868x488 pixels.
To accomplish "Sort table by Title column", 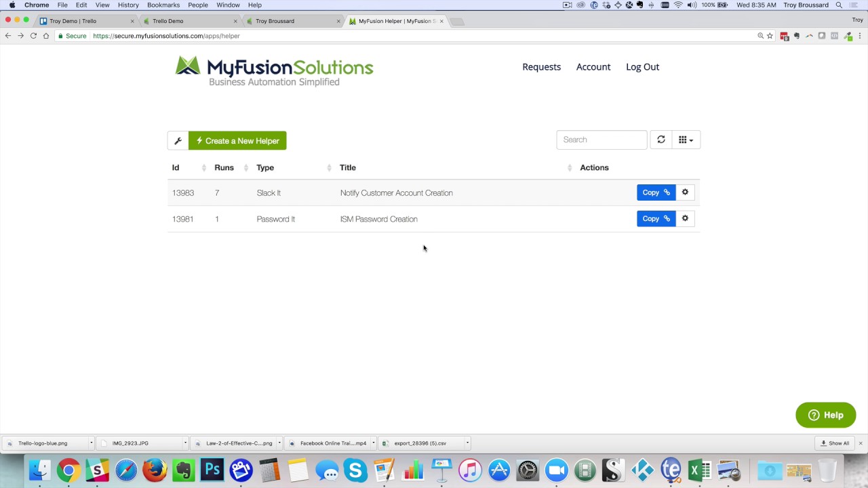I will [x=455, y=167].
